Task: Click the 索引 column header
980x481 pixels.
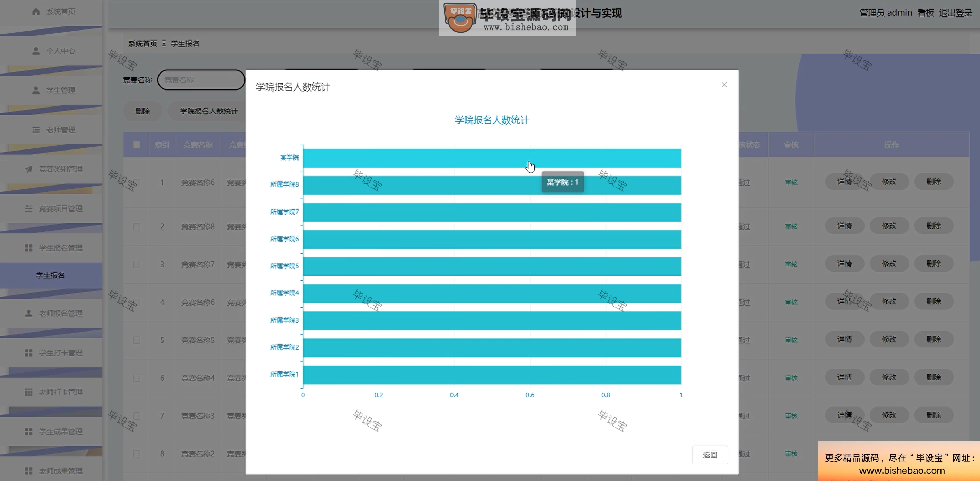Action: point(162,145)
